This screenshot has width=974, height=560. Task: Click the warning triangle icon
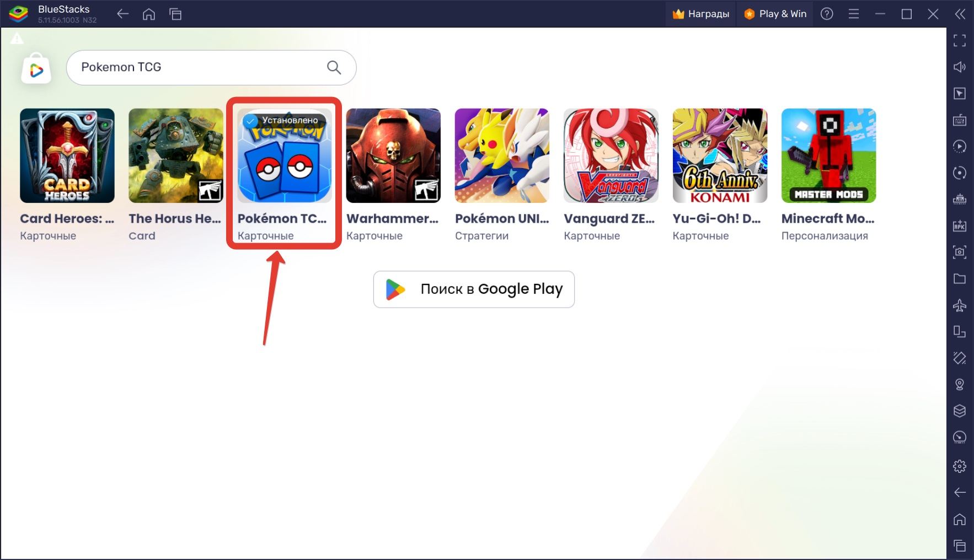click(17, 38)
